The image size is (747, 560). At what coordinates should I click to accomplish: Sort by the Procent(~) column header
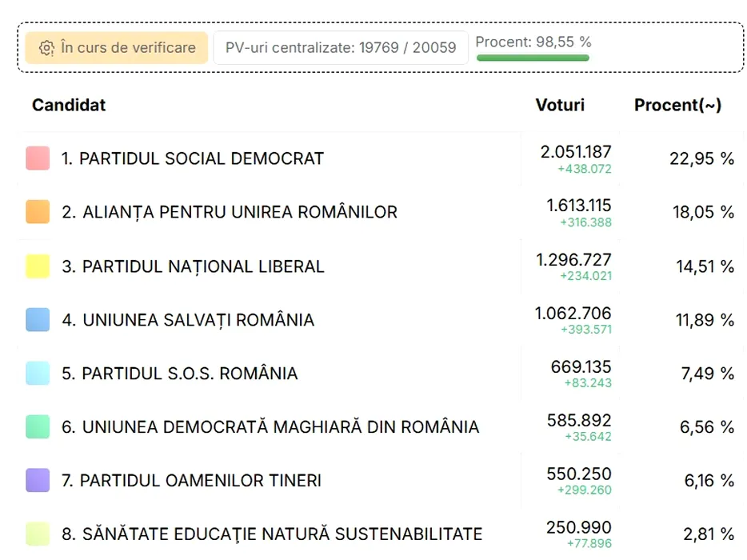pos(677,105)
